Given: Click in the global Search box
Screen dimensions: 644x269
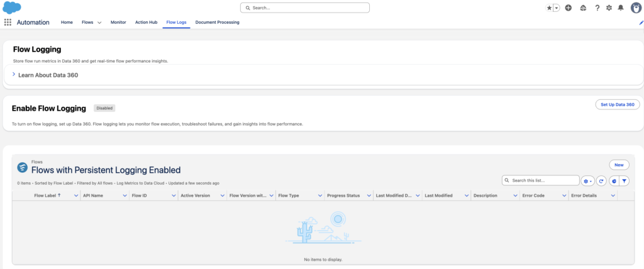Looking at the screenshot, I should pos(305,8).
